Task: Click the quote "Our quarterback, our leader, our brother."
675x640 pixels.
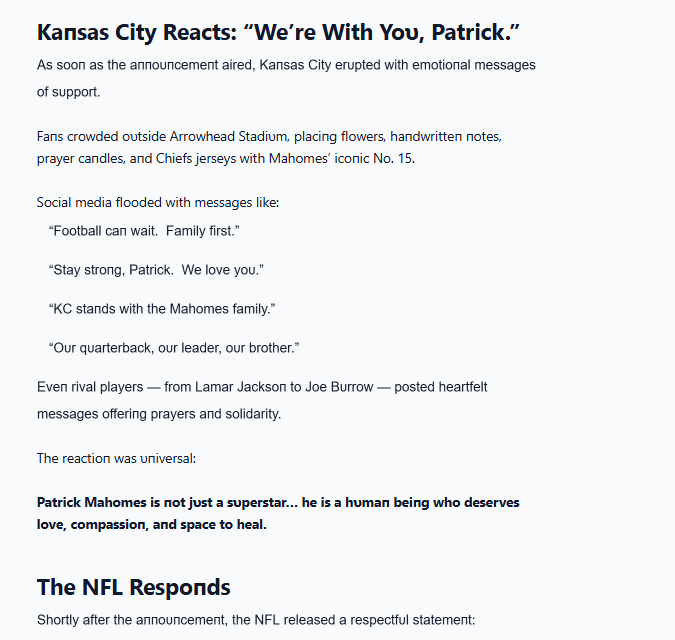Action: click(x=174, y=347)
